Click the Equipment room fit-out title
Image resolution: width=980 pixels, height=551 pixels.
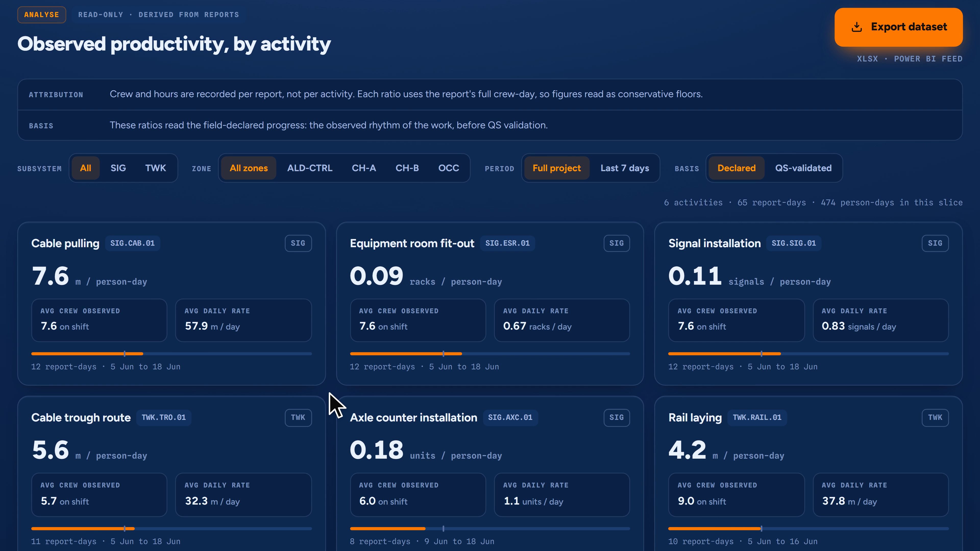412,243
